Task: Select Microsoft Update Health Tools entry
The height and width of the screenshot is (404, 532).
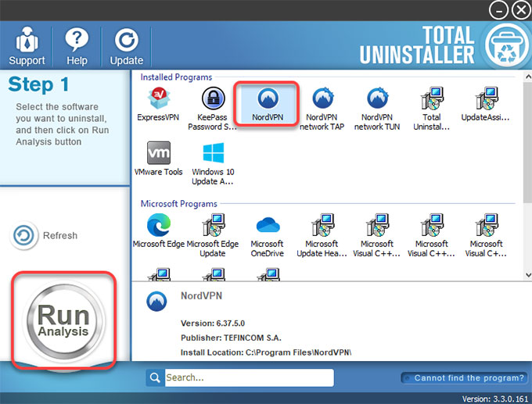Action: point(322,235)
